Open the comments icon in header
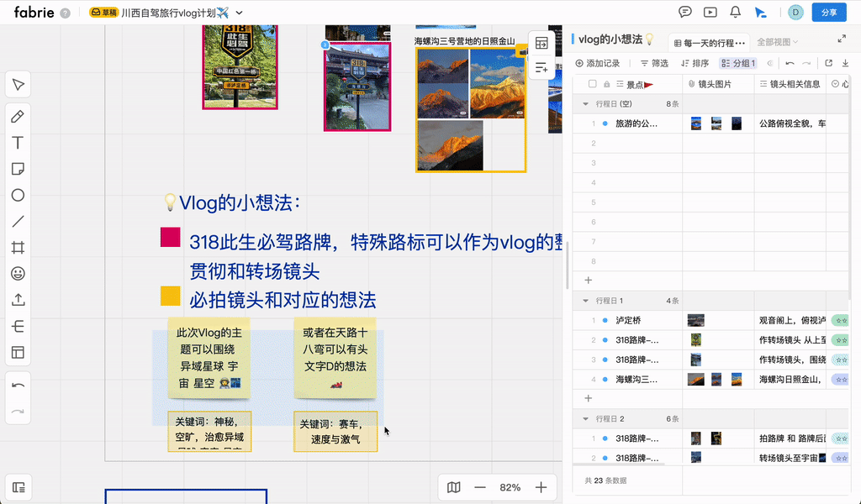The width and height of the screenshot is (861, 504). point(684,12)
